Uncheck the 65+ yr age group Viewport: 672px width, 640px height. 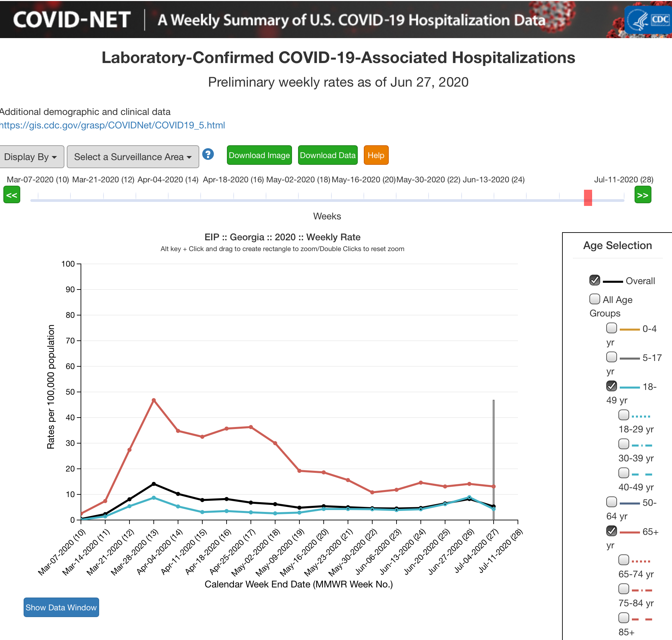(x=611, y=531)
